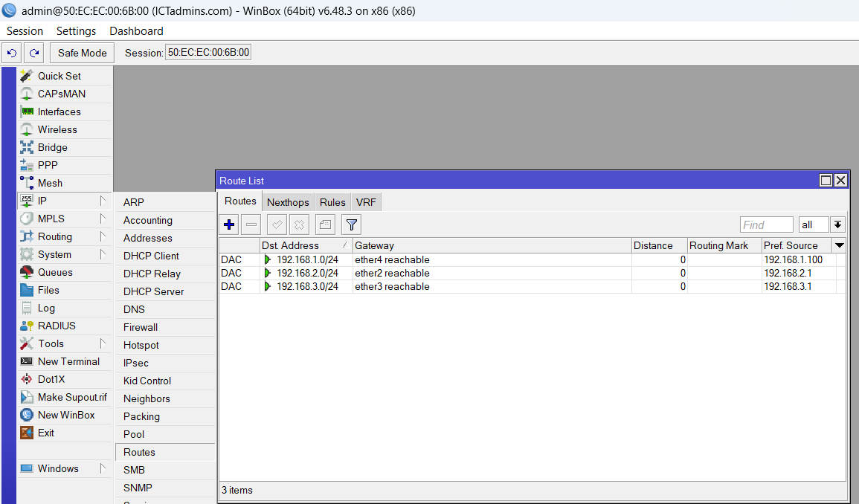Click the Find search field
Screen dimensions: 859x504
[766, 224]
